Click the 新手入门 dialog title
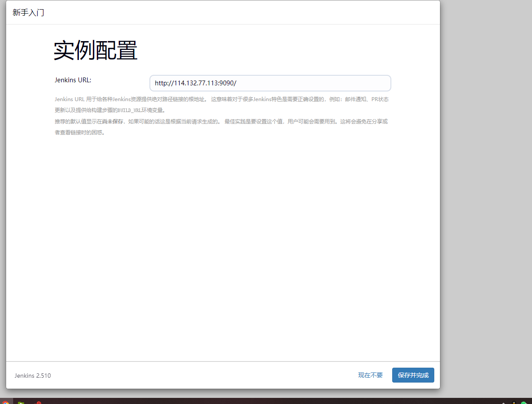The height and width of the screenshot is (404, 532). click(x=28, y=13)
